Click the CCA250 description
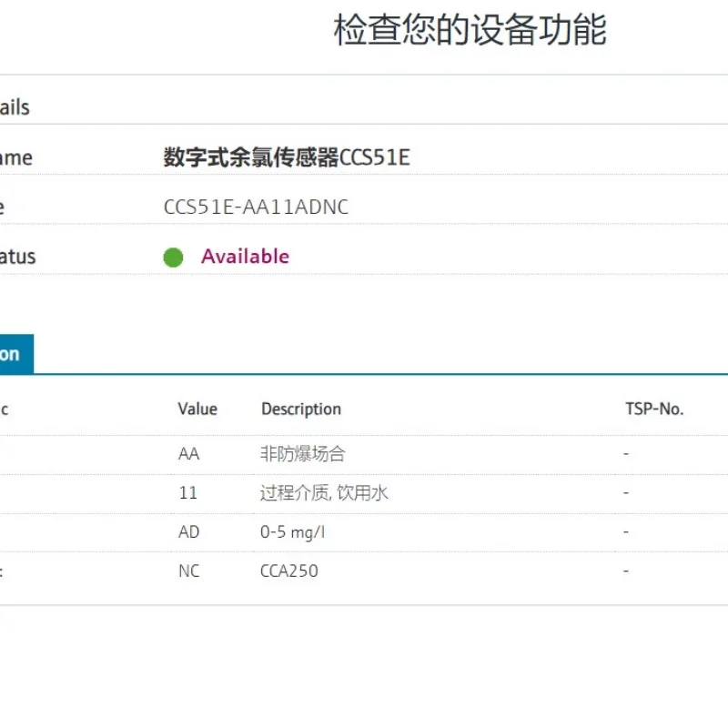Screen dimensions: 728x728 tap(289, 571)
